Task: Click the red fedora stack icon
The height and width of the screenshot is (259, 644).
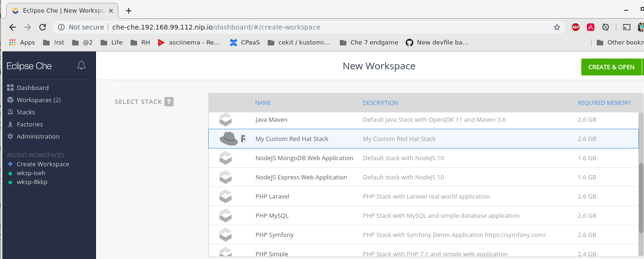Action: coord(229,139)
